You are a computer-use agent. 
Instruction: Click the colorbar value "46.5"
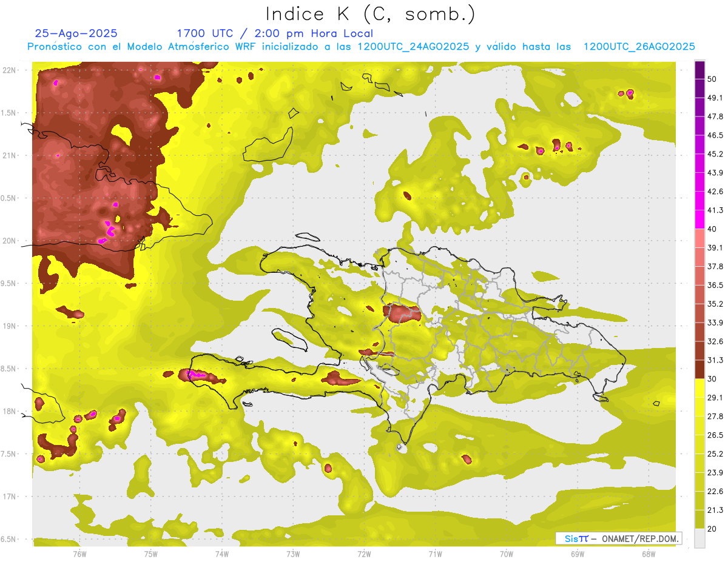coord(715,135)
